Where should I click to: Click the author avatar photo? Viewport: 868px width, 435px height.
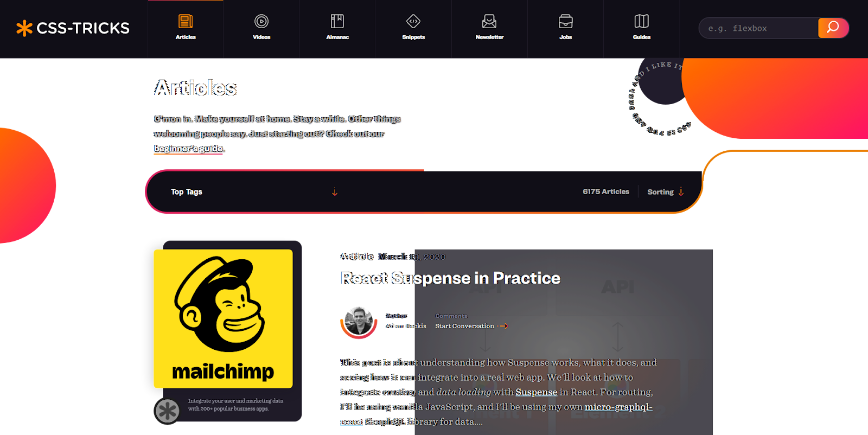click(359, 321)
